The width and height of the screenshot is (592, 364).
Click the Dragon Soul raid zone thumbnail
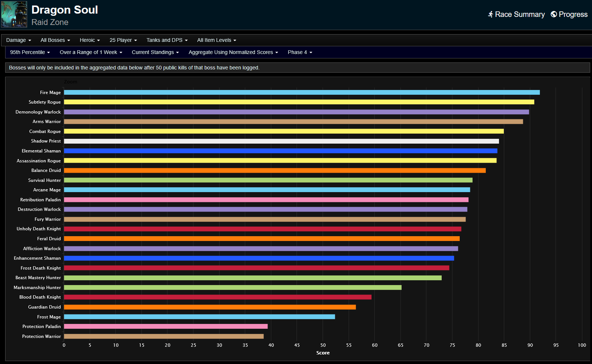coord(14,14)
